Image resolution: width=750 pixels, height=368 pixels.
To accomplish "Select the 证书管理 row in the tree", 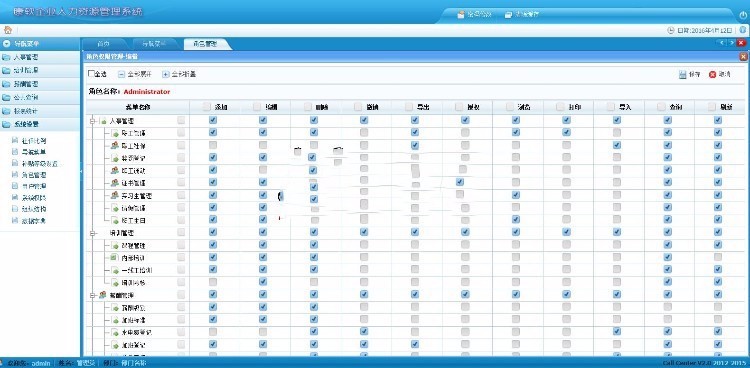I will [x=133, y=183].
